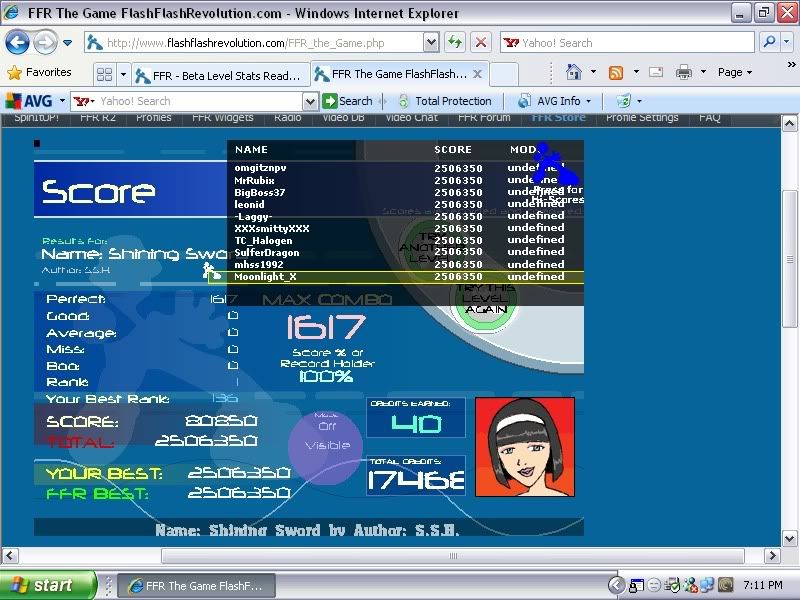The width and height of the screenshot is (800, 600).
Task: Toggle the Off/Visible purple circle
Action: [327, 436]
